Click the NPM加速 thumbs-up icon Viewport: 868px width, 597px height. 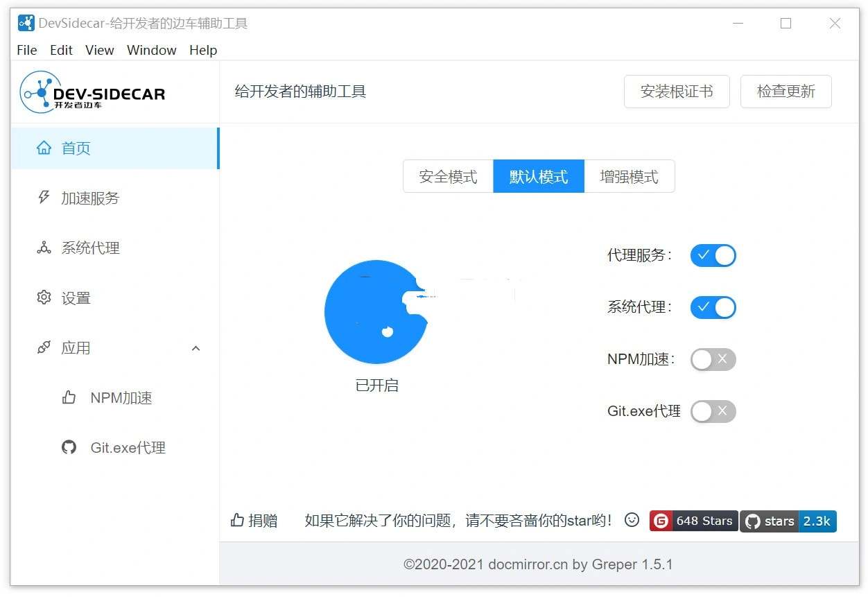[x=68, y=397]
